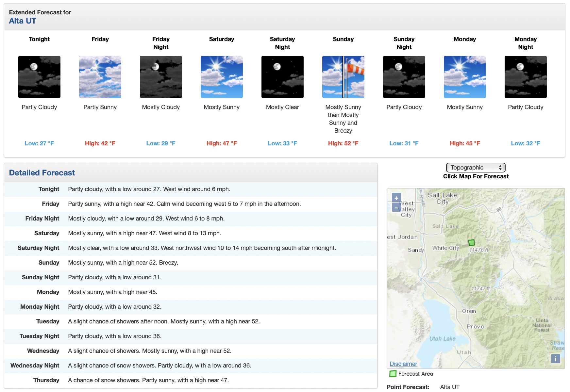The image size is (570, 392).
Task: Click the High: 52 °F temperature text
Action: click(x=343, y=143)
